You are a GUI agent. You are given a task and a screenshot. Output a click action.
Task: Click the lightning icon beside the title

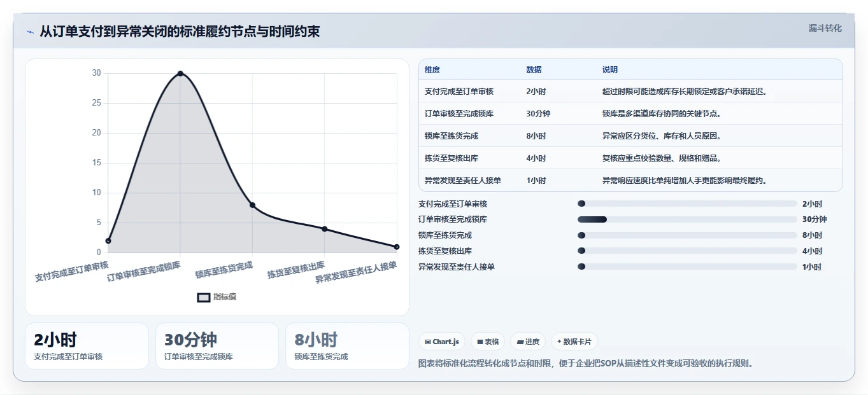pyautogui.click(x=30, y=32)
